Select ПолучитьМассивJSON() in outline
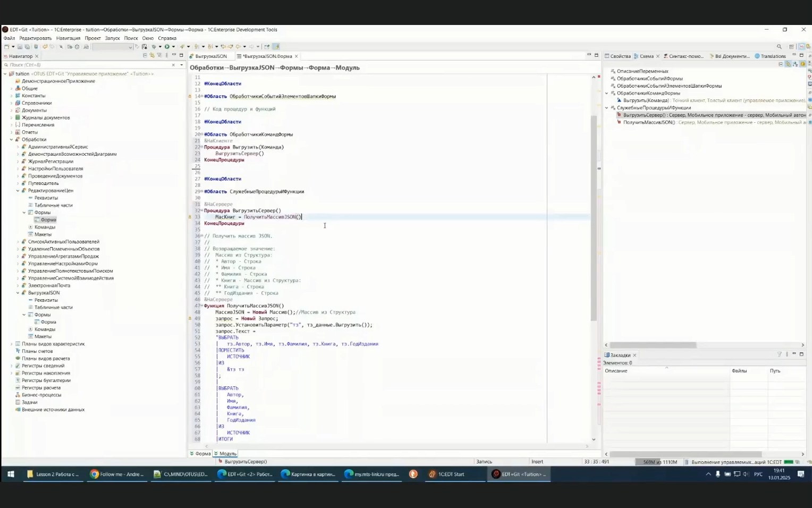 pyautogui.click(x=649, y=122)
